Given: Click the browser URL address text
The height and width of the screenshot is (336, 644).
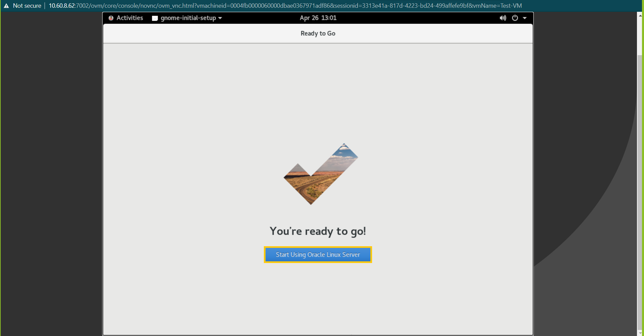Looking at the screenshot, I should pos(285,6).
